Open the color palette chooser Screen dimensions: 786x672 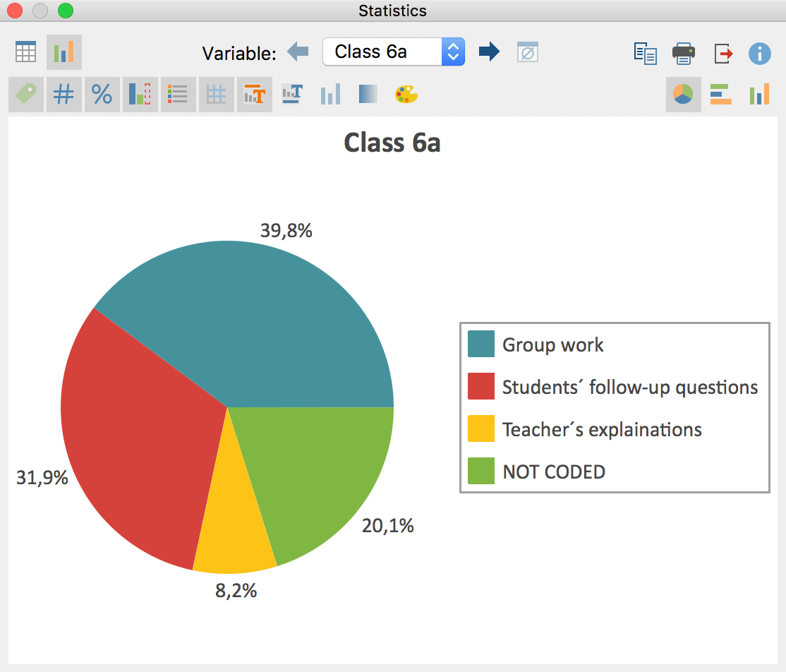tap(406, 94)
